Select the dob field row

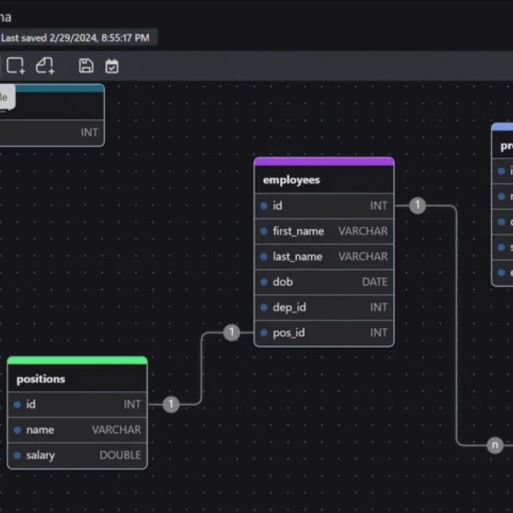[x=324, y=282]
